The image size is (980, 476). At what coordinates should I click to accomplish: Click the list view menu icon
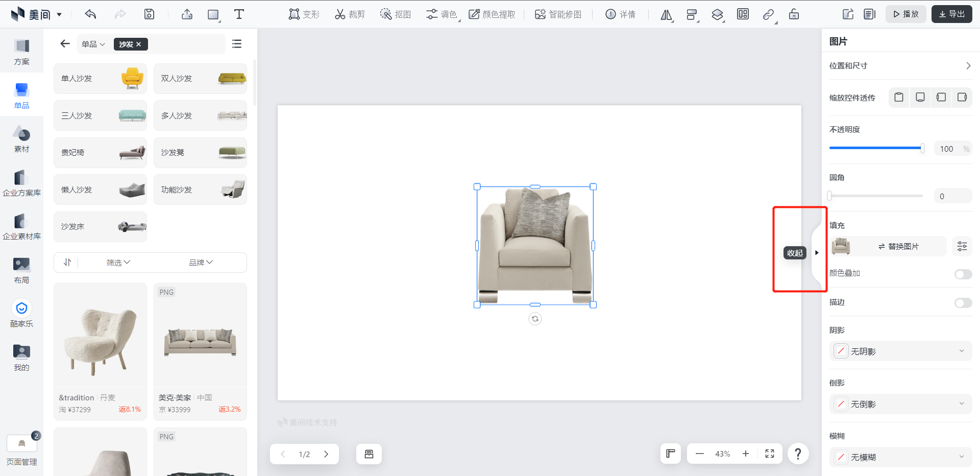(x=237, y=44)
